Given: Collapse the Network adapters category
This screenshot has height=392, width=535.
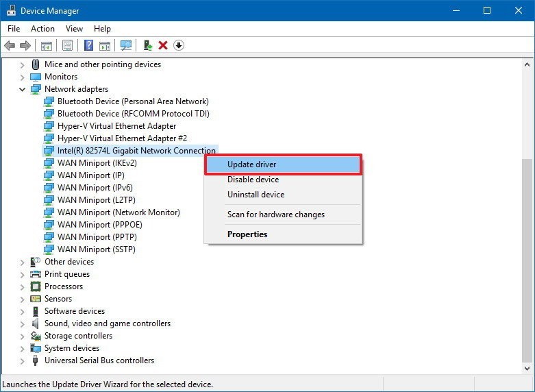Looking at the screenshot, I should 23,89.
